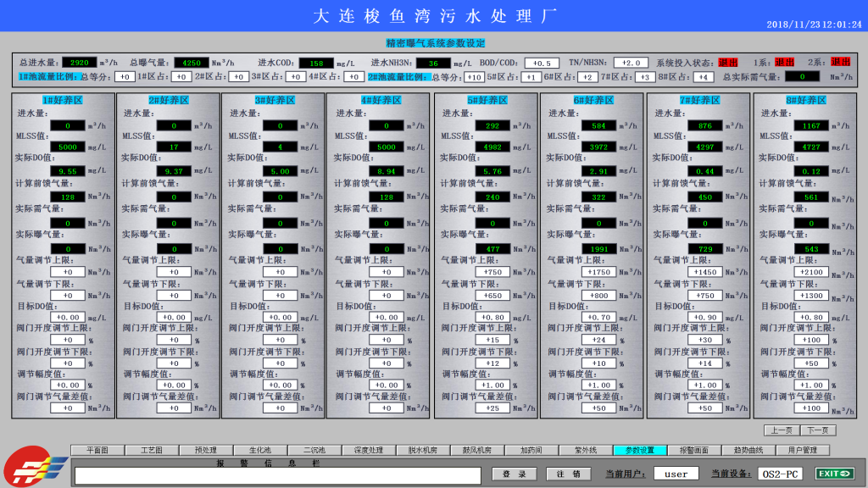868x488 pixels.
Task: Click the 进水COD value 158
Action: tap(317, 63)
